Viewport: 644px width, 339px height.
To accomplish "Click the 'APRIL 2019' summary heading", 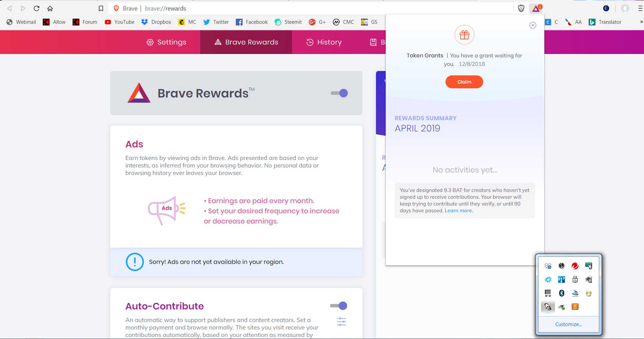I will (417, 128).
